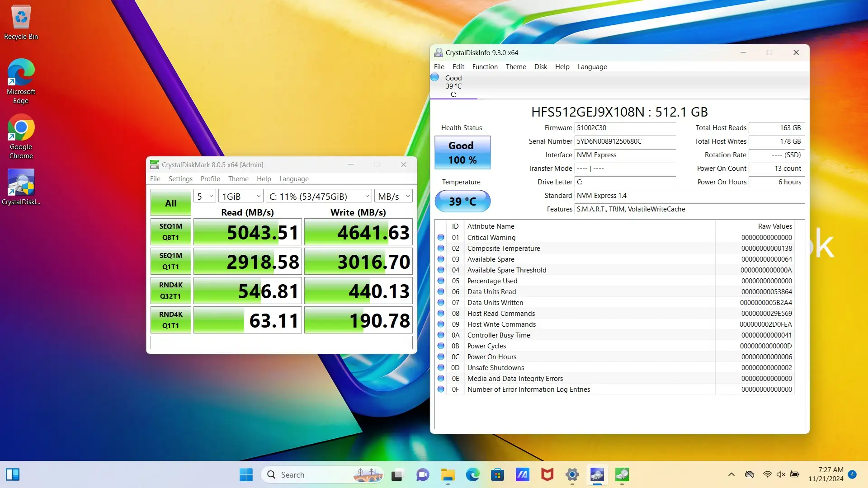
Task: Open the 1GiB test size dropdown
Action: [x=241, y=196]
